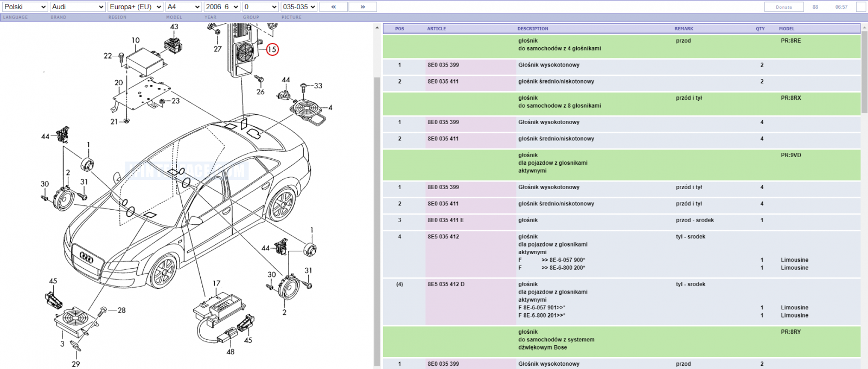Click the MODEL column header
Viewport: 868px width, 369px height.
tap(787, 29)
